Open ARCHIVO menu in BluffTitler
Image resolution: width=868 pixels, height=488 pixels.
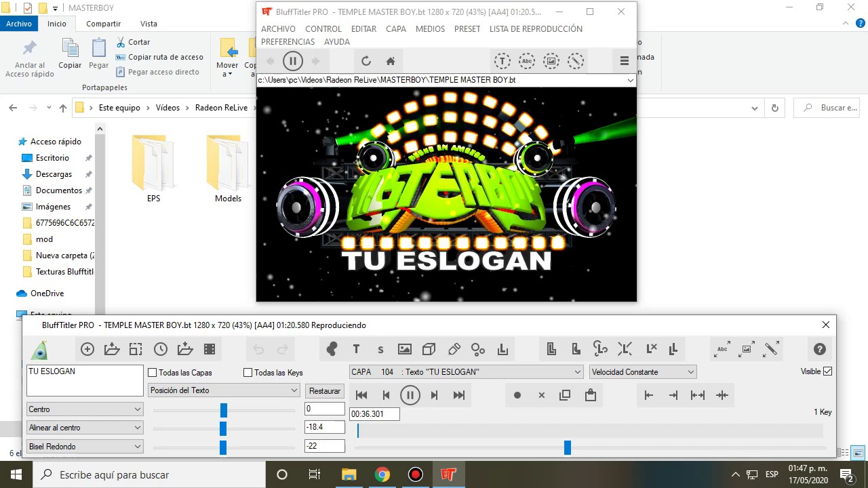[x=278, y=29]
